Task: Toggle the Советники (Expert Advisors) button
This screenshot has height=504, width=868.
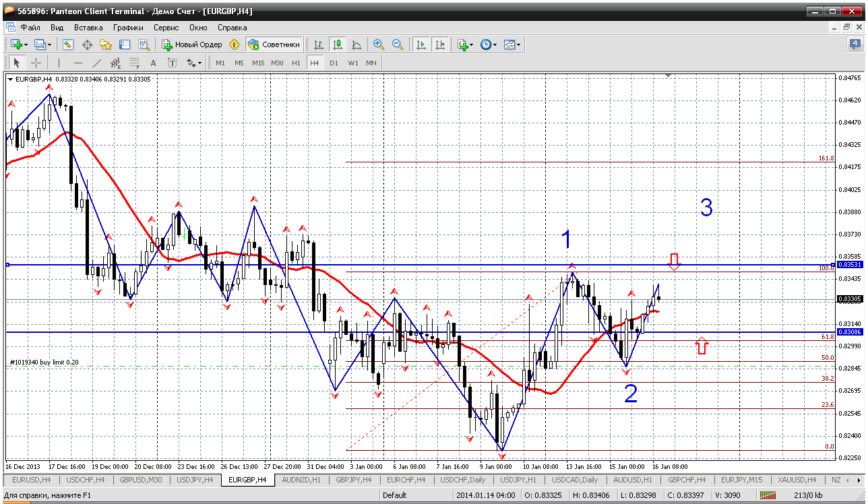Action: click(x=274, y=44)
